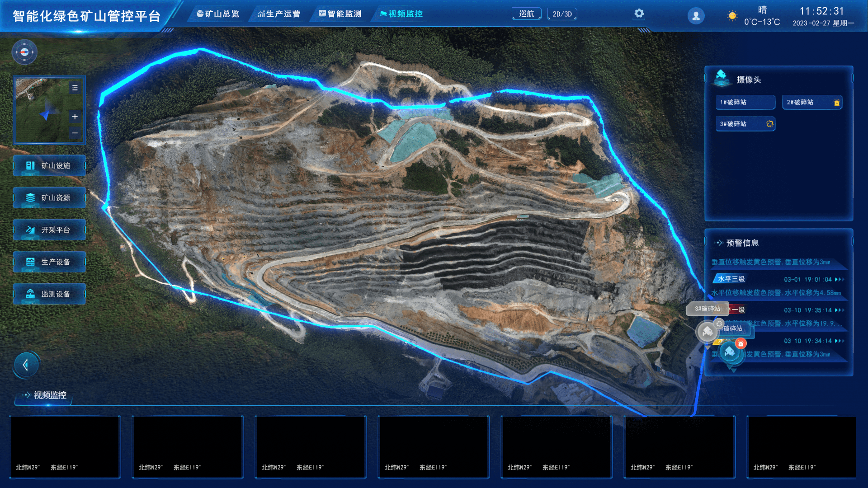Click the 3#破碎站 map tooltip label
Image resolution: width=868 pixels, height=488 pixels.
(x=708, y=309)
